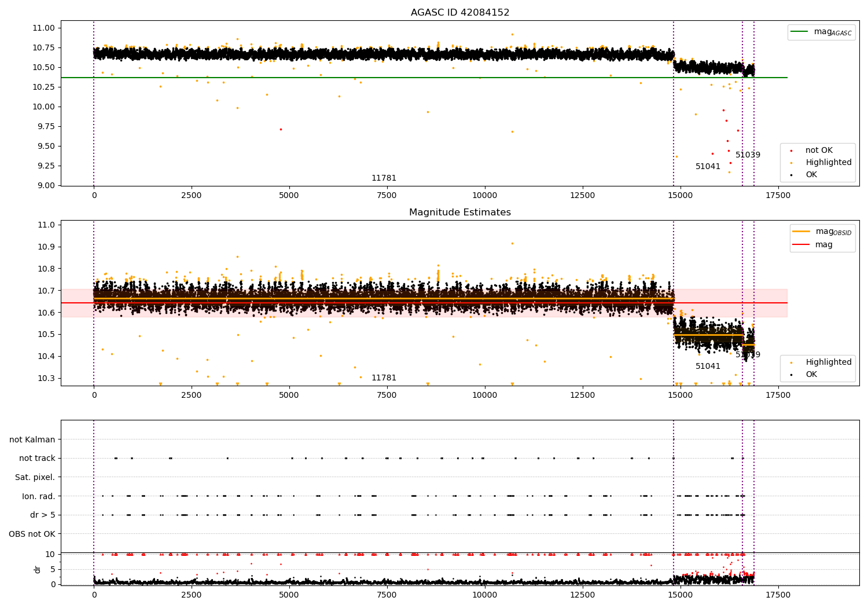The width and height of the screenshot is (868, 608).
Task: Click 'Highlighted' legend entry in top plot
Action: coord(828,163)
